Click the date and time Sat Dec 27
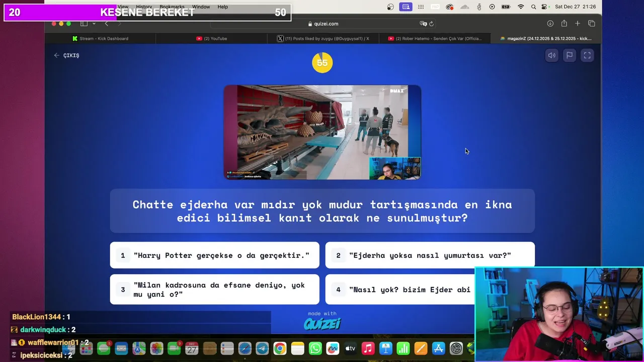Image resolution: width=644 pixels, height=362 pixels. (575, 7)
